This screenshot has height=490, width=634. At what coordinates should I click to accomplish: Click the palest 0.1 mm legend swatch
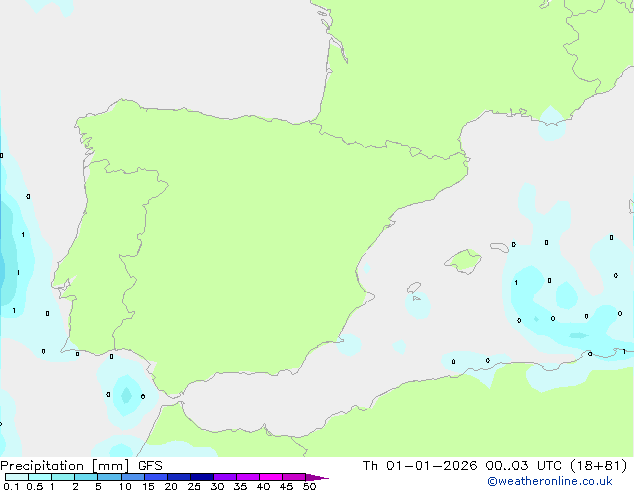[x=17, y=477]
